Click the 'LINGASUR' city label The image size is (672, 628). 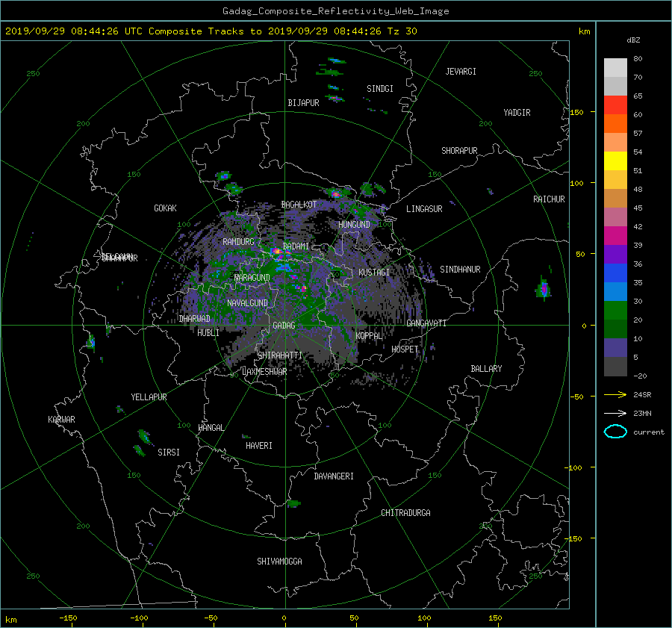(x=424, y=209)
